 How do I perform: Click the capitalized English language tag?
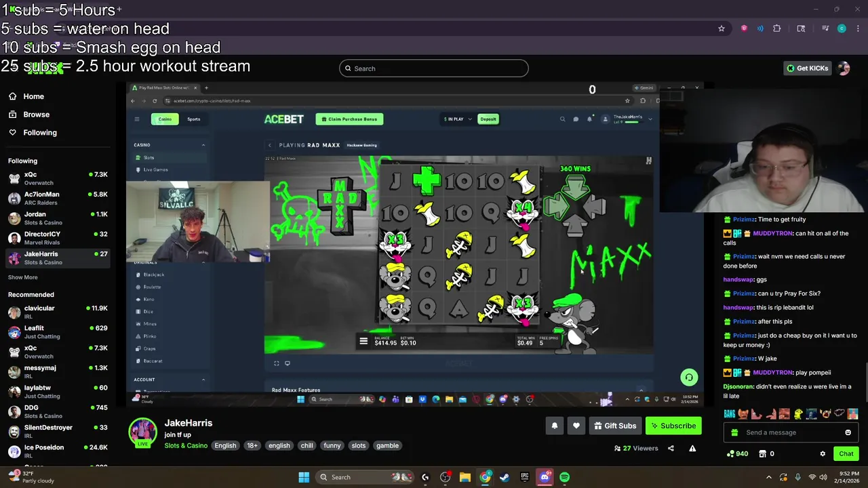pyautogui.click(x=225, y=445)
